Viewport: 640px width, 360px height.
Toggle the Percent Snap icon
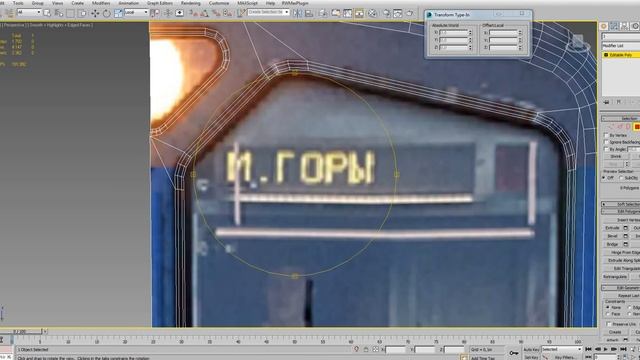[216, 13]
